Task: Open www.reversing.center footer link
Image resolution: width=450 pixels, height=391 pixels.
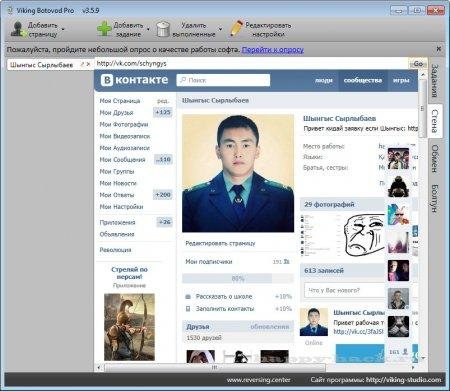Action: tap(258, 380)
